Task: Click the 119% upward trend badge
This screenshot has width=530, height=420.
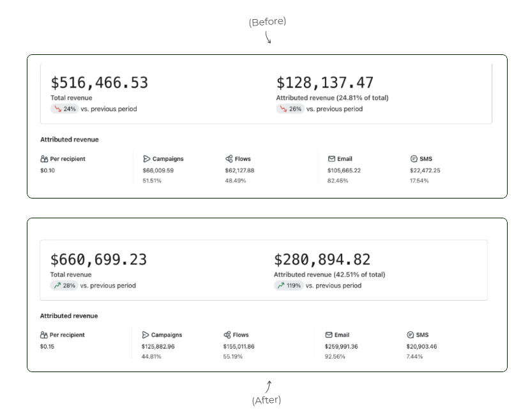Action: [289, 286]
